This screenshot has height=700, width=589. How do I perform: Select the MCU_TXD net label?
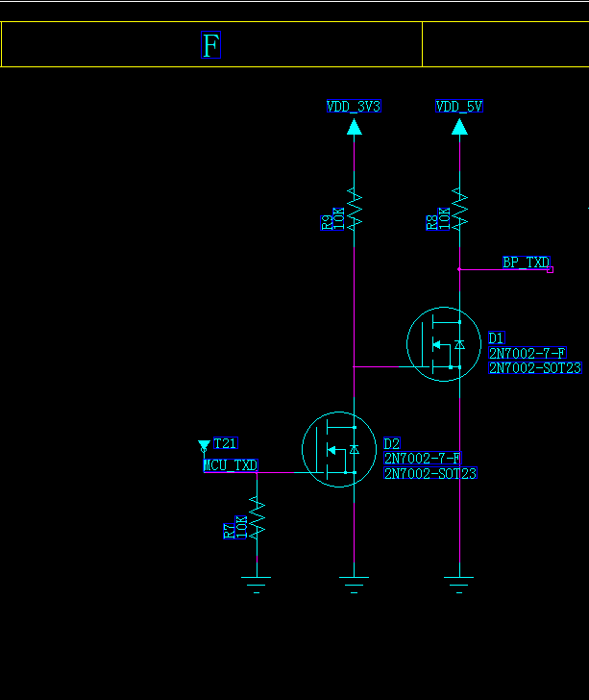point(231,465)
